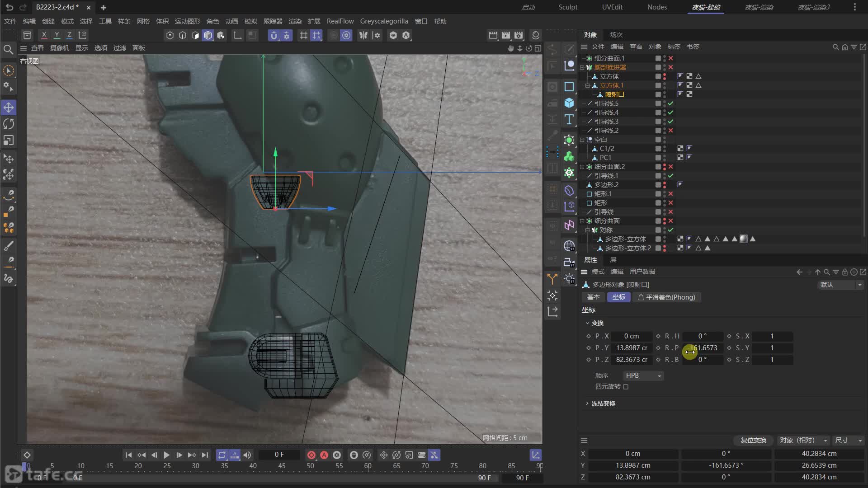Click the Cube primitive icon

pos(569,103)
